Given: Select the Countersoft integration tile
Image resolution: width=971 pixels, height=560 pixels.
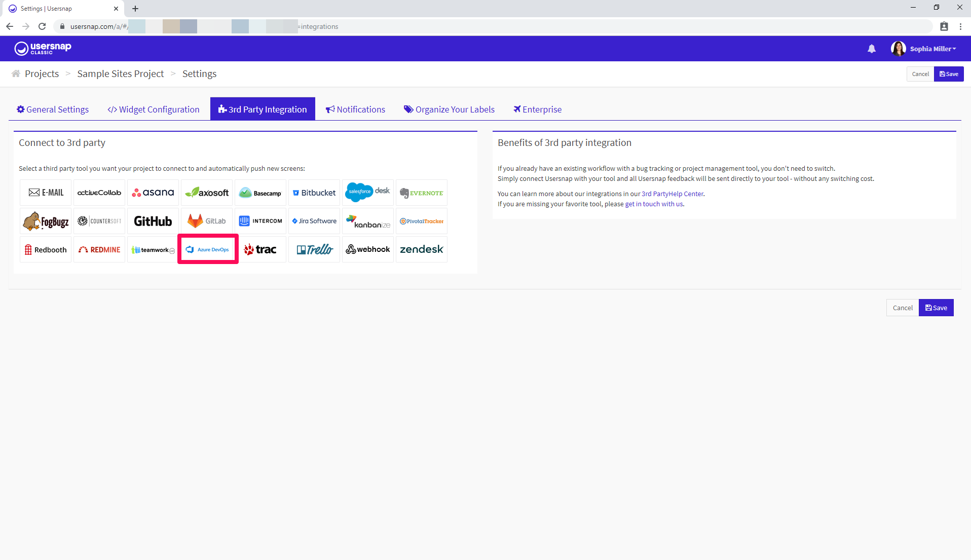Looking at the screenshot, I should pyautogui.click(x=99, y=221).
